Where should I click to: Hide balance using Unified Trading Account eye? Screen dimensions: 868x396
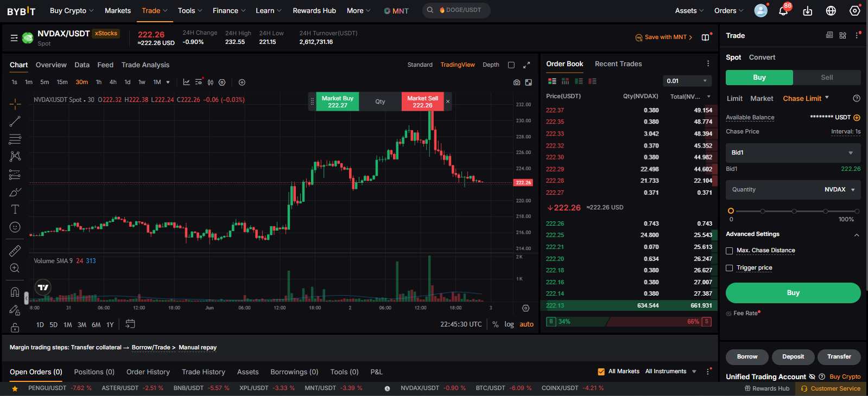[812, 376]
